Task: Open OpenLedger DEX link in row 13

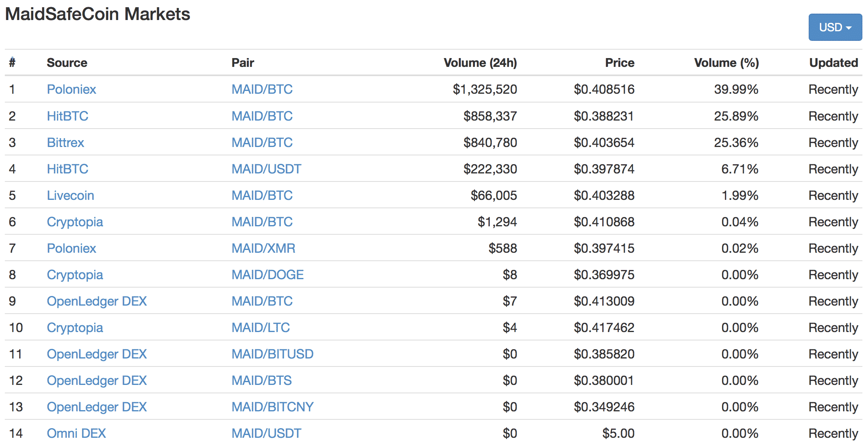Action: (97, 407)
